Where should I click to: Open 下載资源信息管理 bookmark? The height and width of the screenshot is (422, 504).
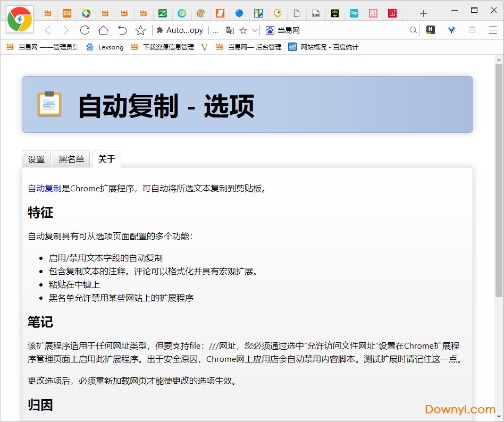162,47
